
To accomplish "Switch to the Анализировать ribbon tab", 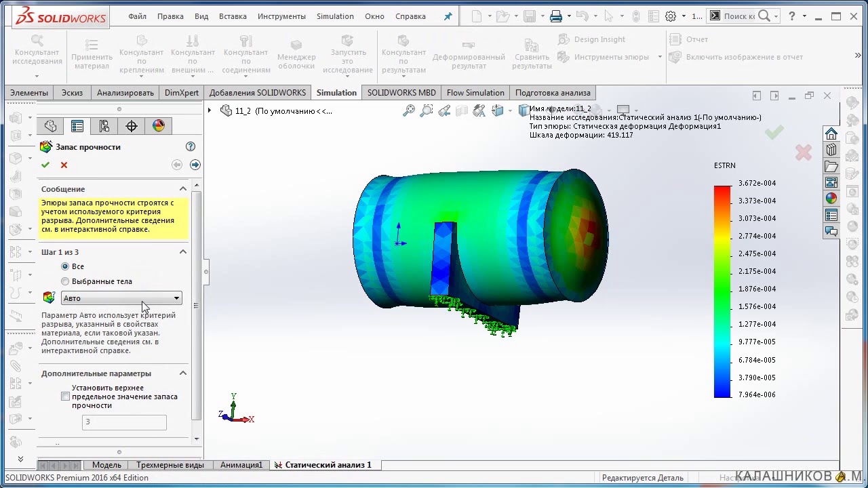I will (125, 93).
